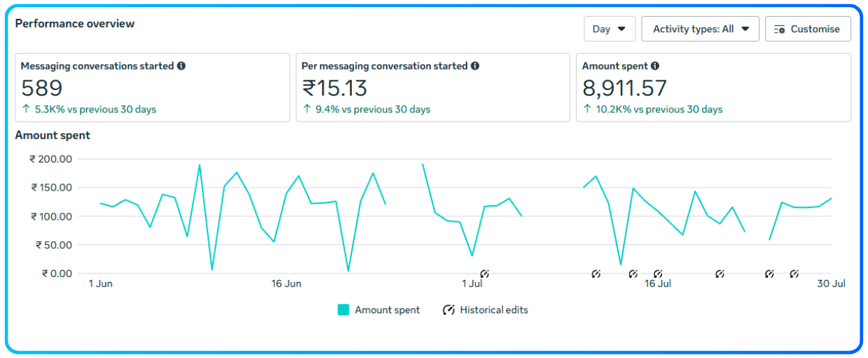Click info icon beside Per messaging conversation started
868x358 pixels.
pos(475,66)
